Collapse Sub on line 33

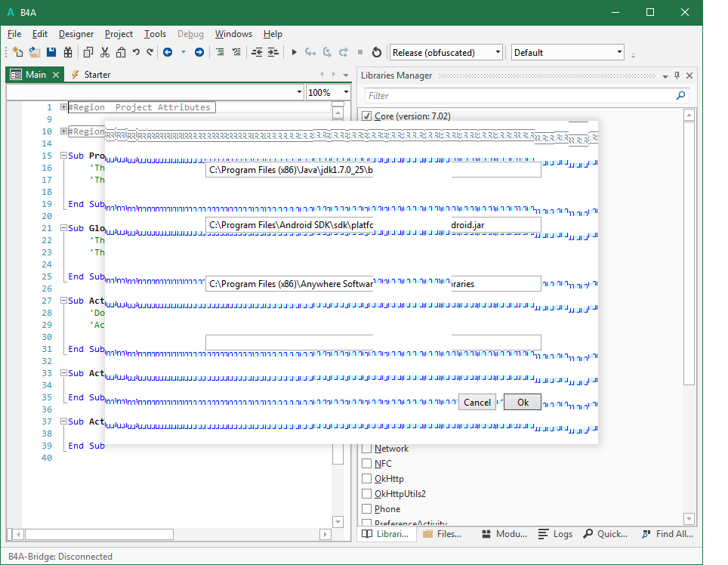coord(63,373)
